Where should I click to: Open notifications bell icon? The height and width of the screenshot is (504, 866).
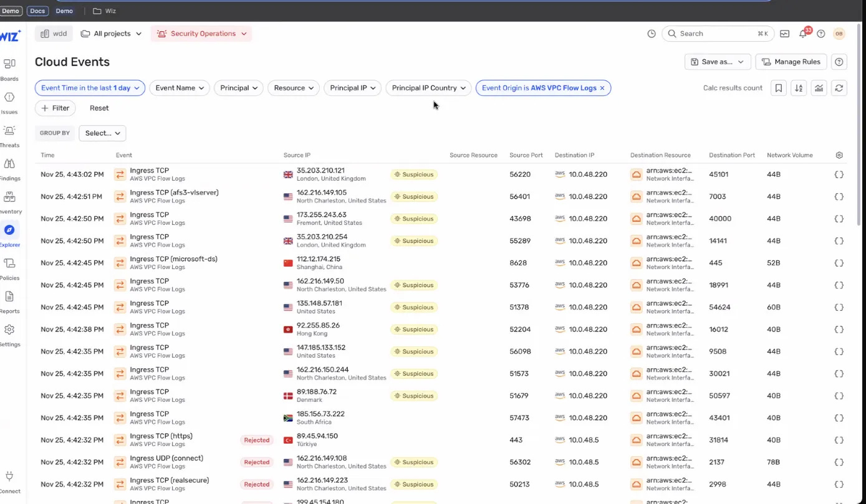click(803, 34)
